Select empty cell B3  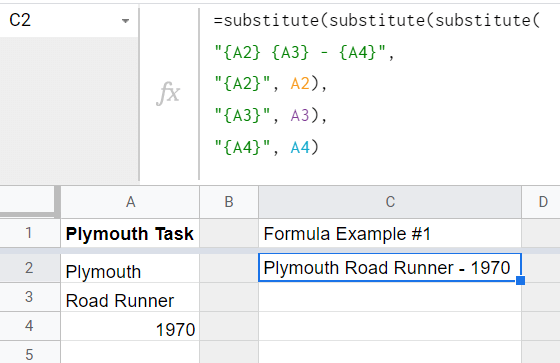(x=229, y=298)
